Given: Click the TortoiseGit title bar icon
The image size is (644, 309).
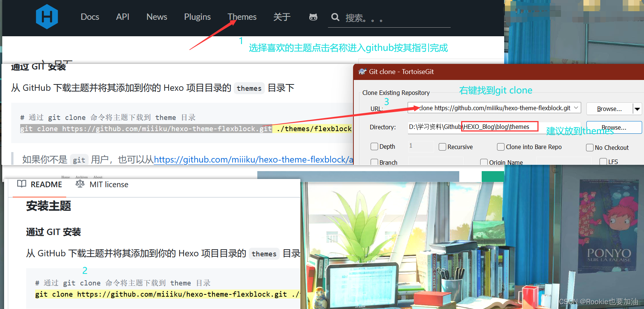Looking at the screenshot, I should pyautogui.click(x=362, y=71).
